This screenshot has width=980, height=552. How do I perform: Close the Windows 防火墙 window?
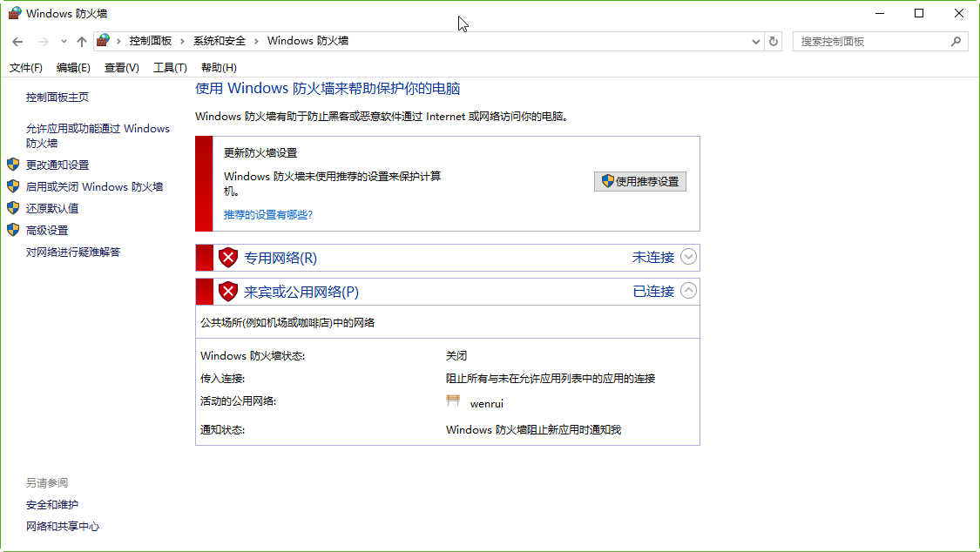click(959, 13)
